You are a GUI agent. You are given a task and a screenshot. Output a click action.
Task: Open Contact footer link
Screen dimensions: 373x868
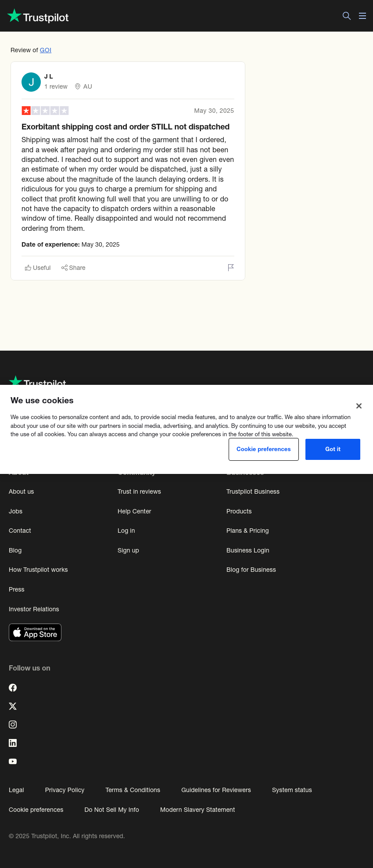(x=20, y=531)
